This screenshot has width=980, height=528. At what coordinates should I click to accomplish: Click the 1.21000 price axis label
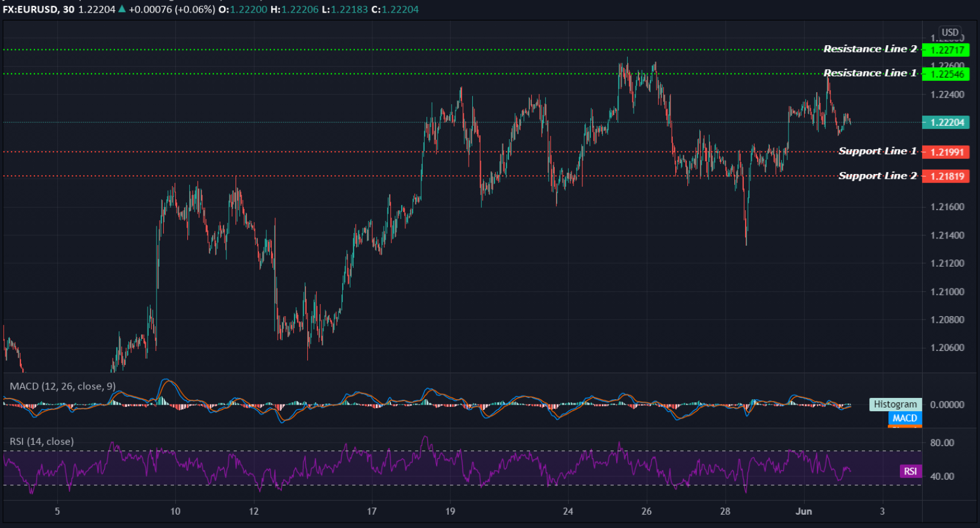tap(947, 291)
